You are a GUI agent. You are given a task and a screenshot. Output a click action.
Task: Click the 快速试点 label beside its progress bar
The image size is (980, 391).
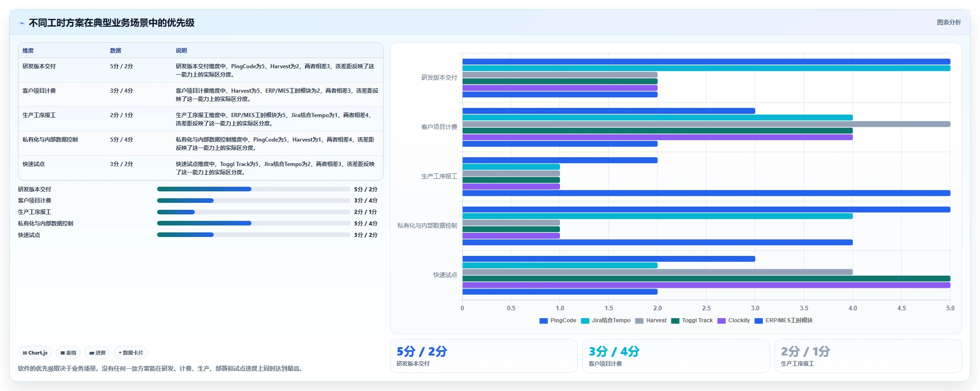(x=29, y=235)
